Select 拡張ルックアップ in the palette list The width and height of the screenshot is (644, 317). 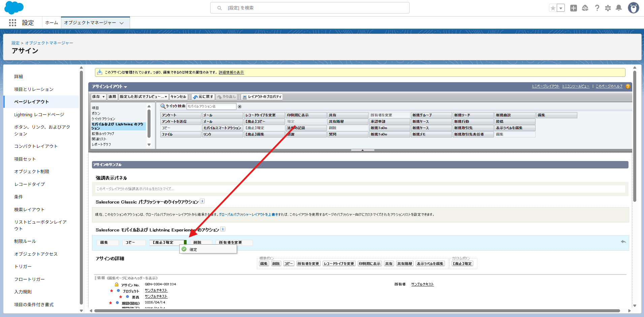pos(103,134)
